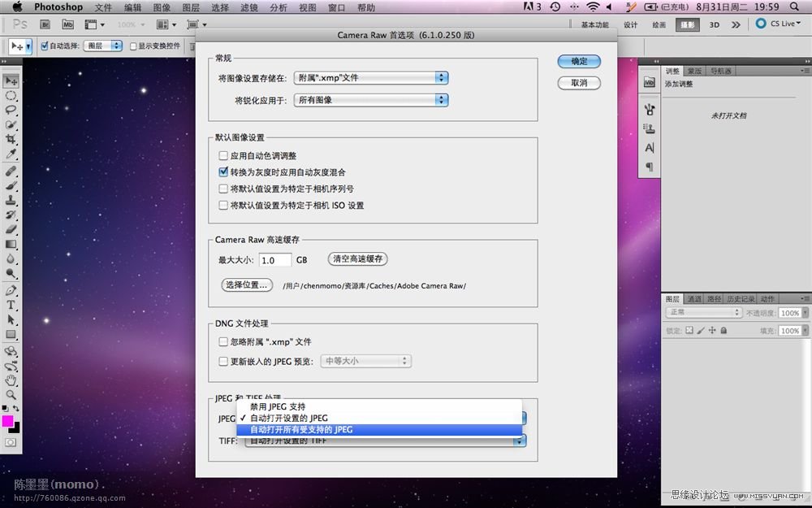Select the Quick Selection tool
812x508 pixels.
[x=11, y=124]
